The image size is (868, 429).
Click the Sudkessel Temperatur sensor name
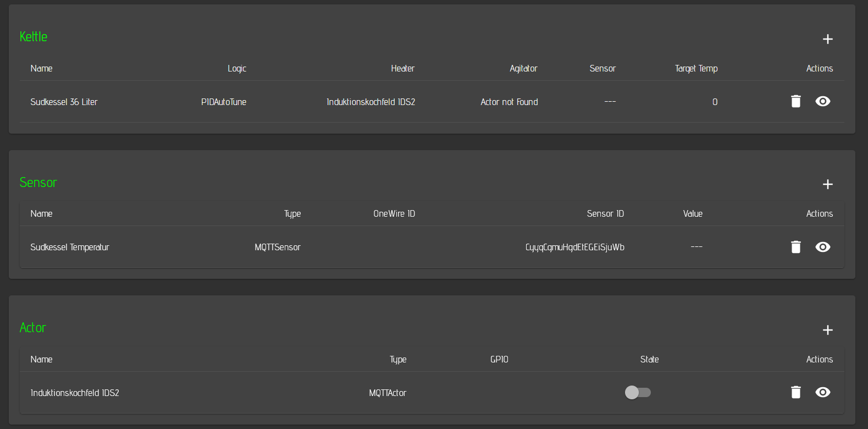[70, 248]
